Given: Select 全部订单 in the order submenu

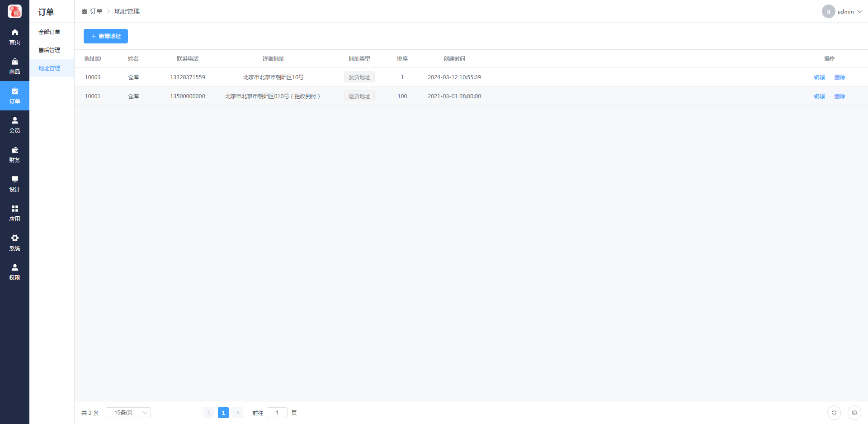Looking at the screenshot, I should (49, 32).
